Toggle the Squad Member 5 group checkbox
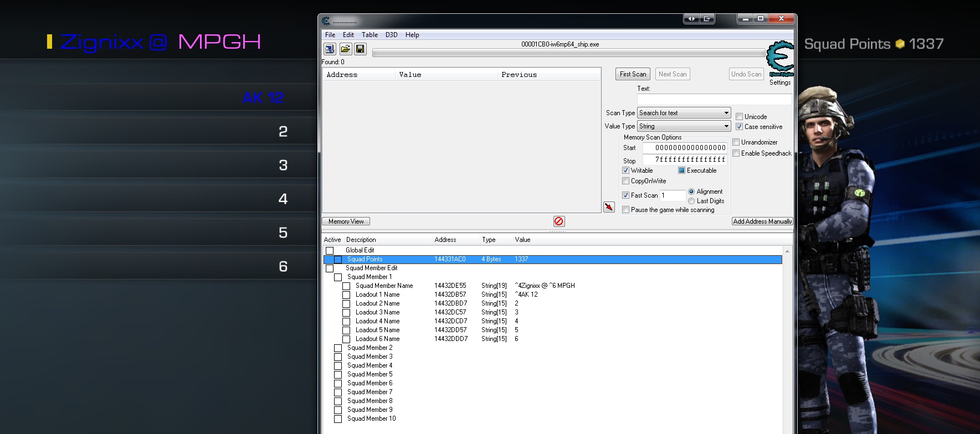Image resolution: width=980 pixels, height=434 pixels. coord(338,375)
